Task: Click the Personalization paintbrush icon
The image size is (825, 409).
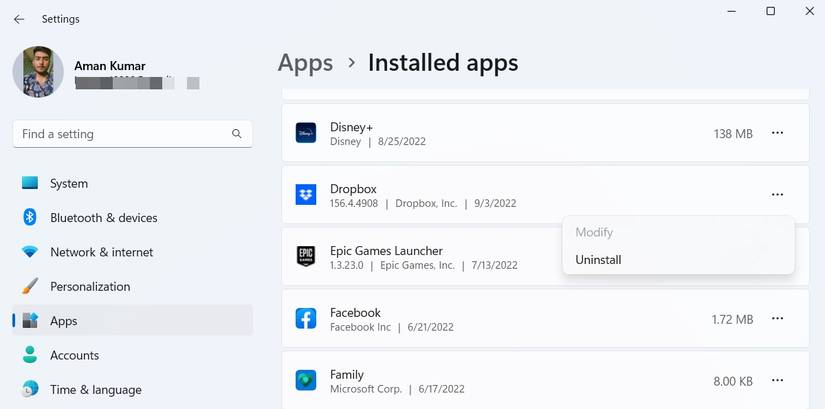Action: pos(30,286)
